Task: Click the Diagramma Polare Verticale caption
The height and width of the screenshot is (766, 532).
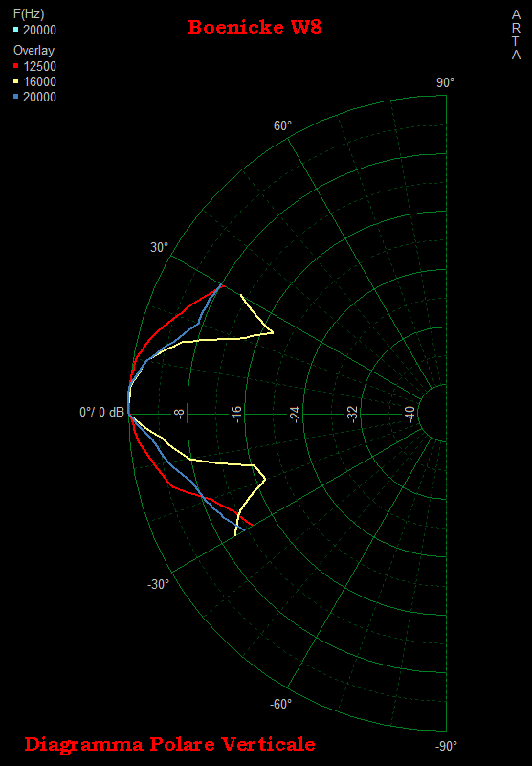Action: (x=170, y=744)
